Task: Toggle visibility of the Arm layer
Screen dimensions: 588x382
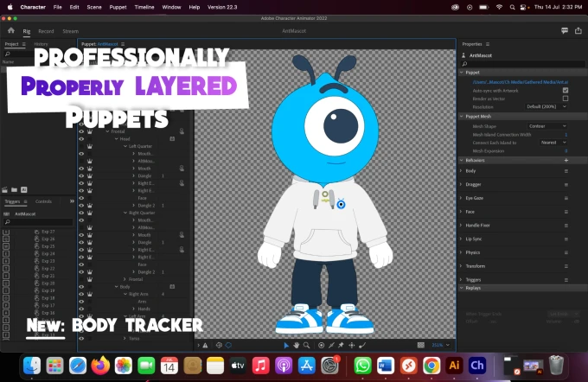Action: [81, 302]
